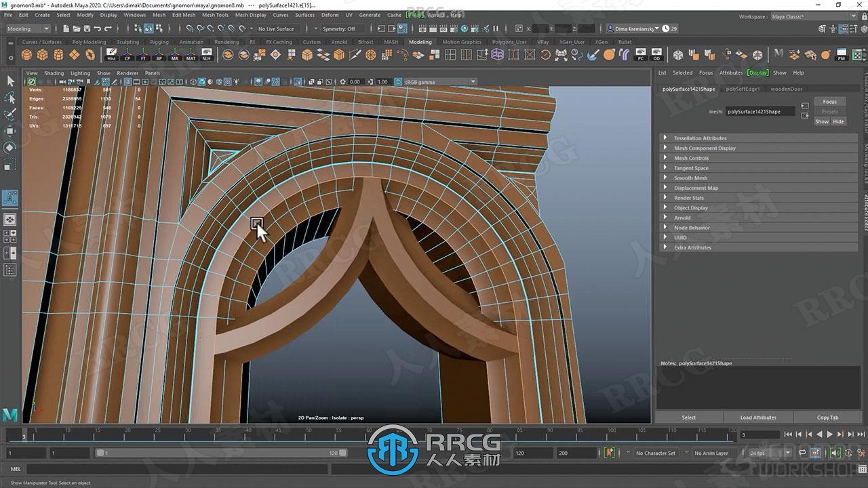The image size is (868, 488).
Task: Click the CP shelf icon
Action: point(127,55)
